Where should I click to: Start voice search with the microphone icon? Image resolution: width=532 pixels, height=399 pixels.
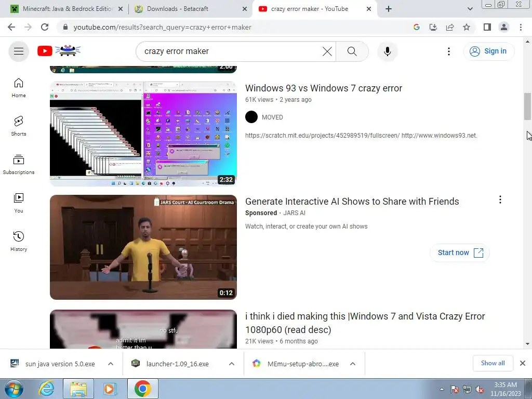(x=387, y=51)
